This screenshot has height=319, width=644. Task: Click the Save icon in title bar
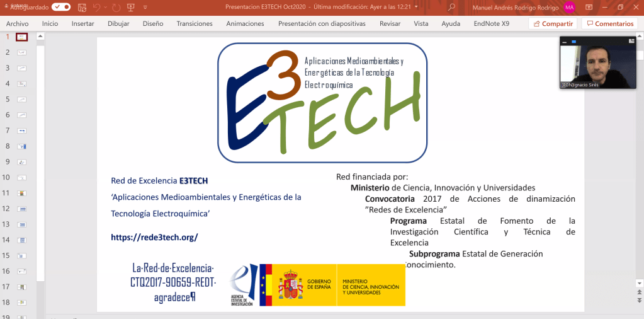point(82,7)
